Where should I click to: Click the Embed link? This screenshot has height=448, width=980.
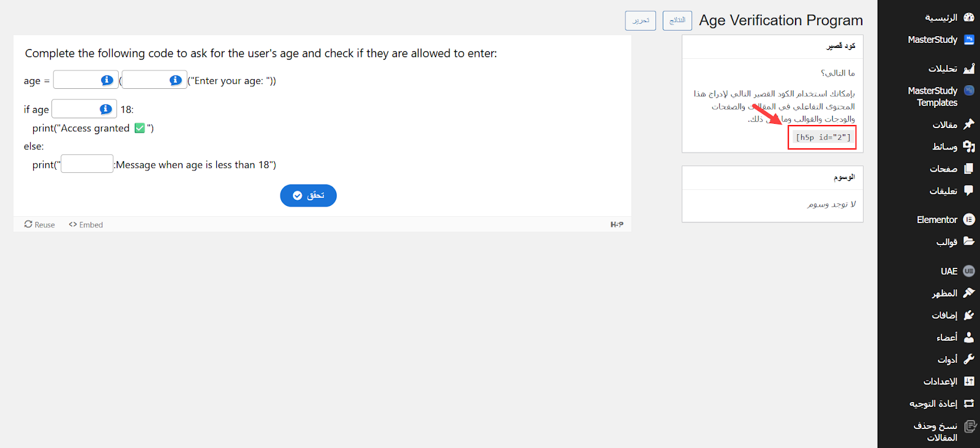tap(86, 225)
